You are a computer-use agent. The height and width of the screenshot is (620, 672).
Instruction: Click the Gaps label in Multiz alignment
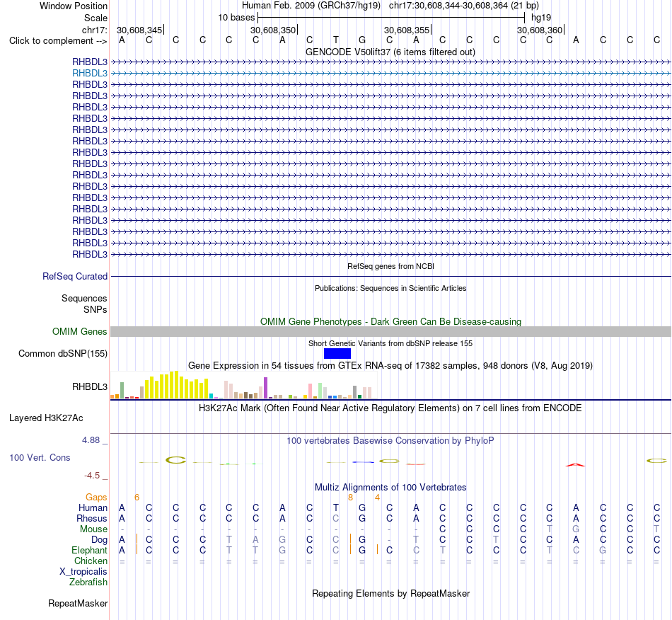(x=96, y=498)
